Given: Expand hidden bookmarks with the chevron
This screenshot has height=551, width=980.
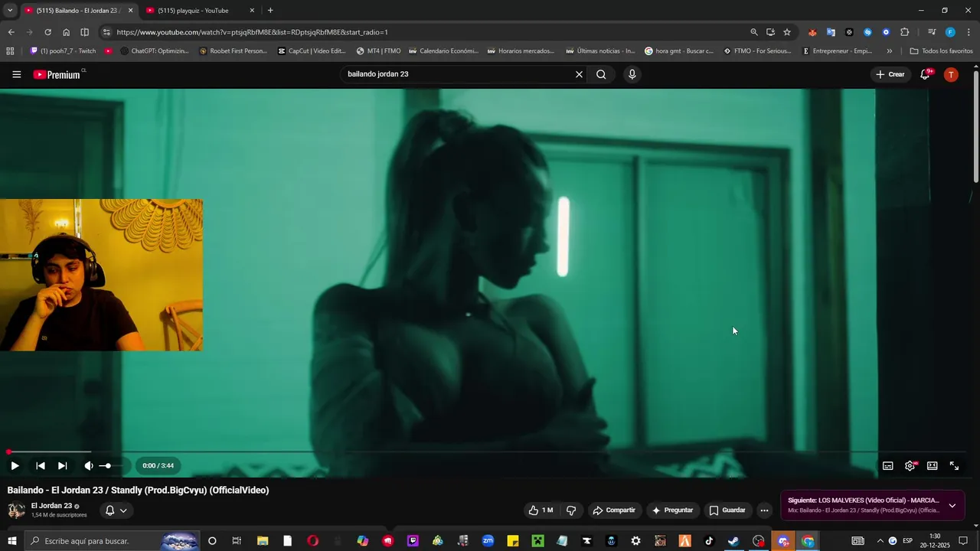Looking at the screenshot, I should pyautogui.click(x=889, y=51).
